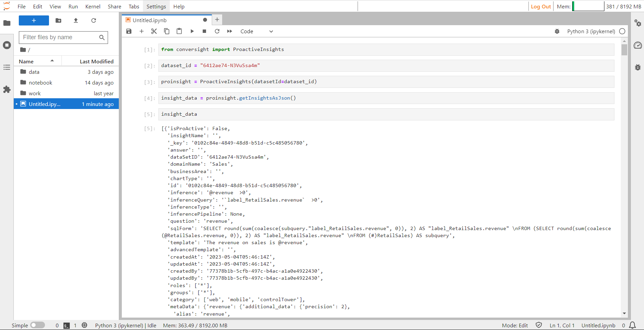
Task: Restart kernel and run all cells
Action: 230,31
